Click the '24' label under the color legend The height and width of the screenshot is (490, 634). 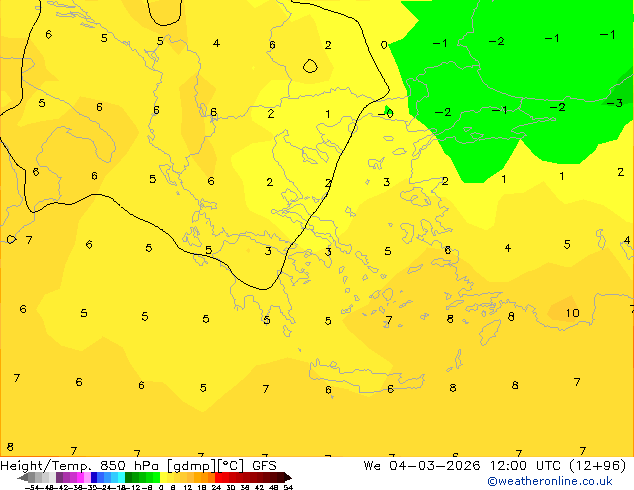[216, 487]
